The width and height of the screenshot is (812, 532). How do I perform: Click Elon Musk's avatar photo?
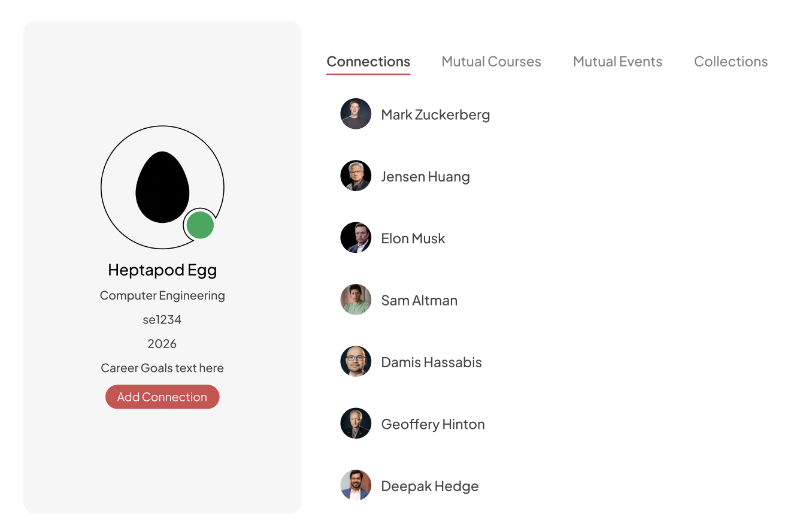[x=356, y=238]
